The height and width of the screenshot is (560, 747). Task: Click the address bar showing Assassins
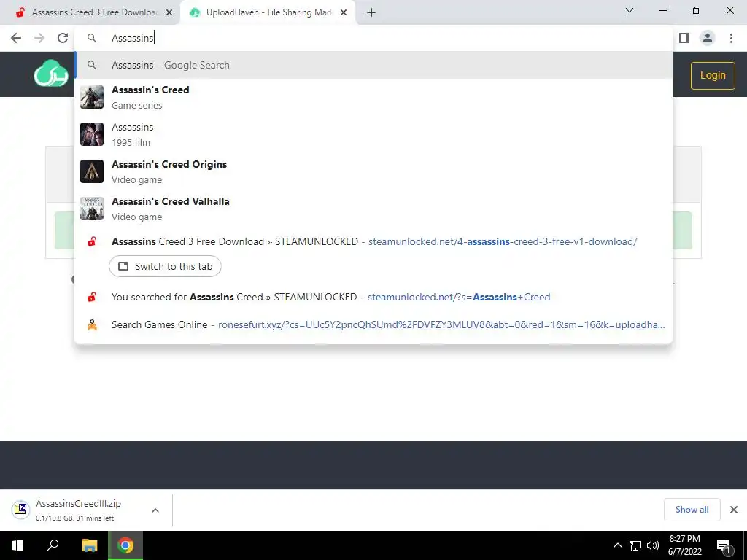pos(373,38)
